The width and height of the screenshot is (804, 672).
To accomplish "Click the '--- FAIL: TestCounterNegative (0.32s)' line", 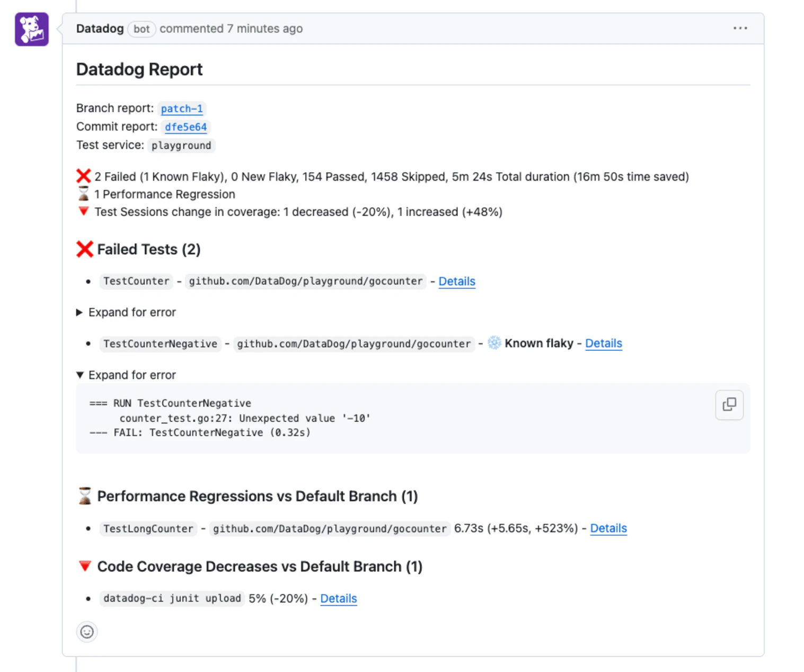I will (x=200, y=432).
